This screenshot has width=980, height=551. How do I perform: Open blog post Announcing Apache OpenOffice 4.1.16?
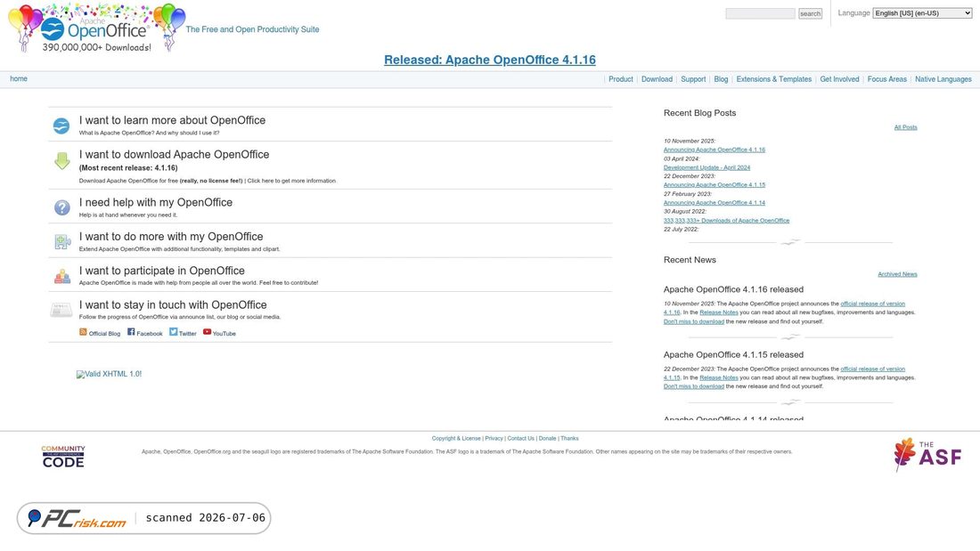tap(715, 150)
